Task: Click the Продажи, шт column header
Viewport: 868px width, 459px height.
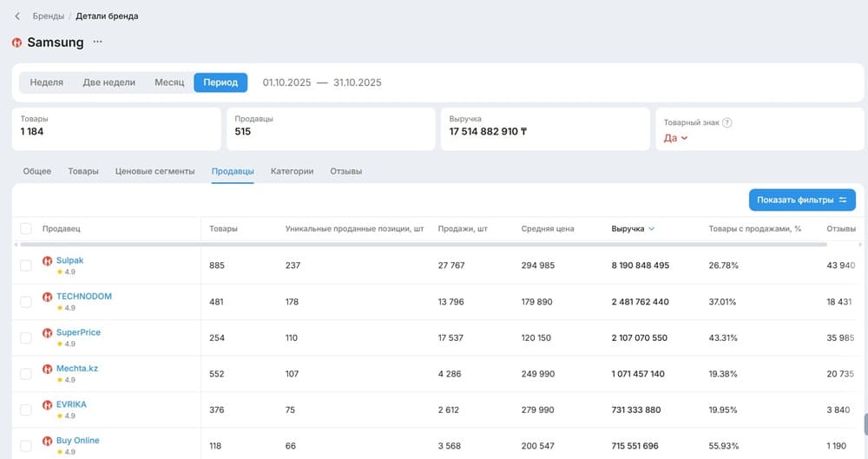Action: click(x=463, y=229)
